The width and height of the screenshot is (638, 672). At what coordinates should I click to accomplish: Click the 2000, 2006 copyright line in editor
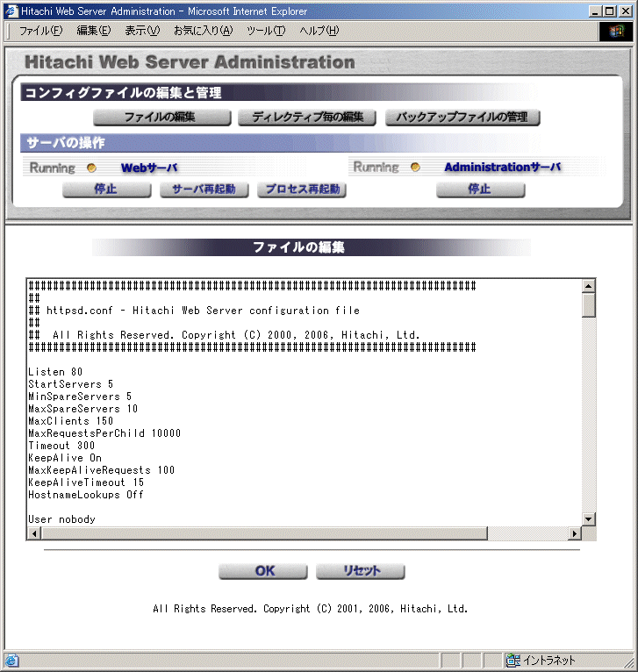click(x=225, y=335)
